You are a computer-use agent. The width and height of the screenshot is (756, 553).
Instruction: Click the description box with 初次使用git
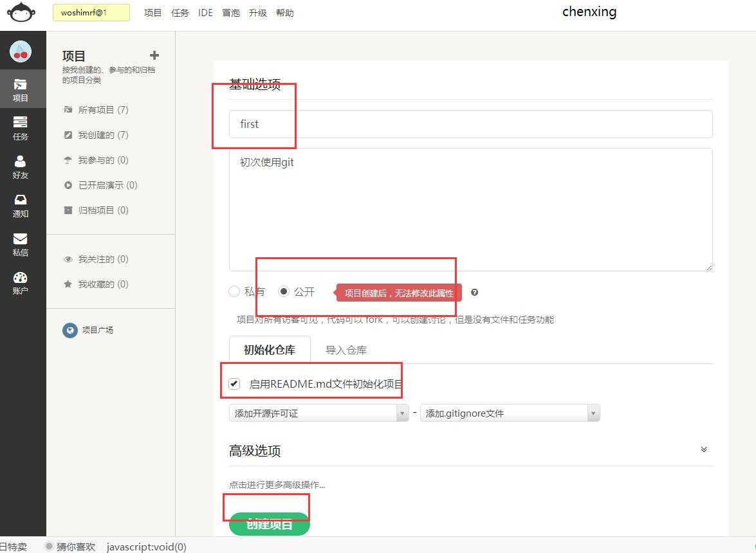tap(470, 210)
